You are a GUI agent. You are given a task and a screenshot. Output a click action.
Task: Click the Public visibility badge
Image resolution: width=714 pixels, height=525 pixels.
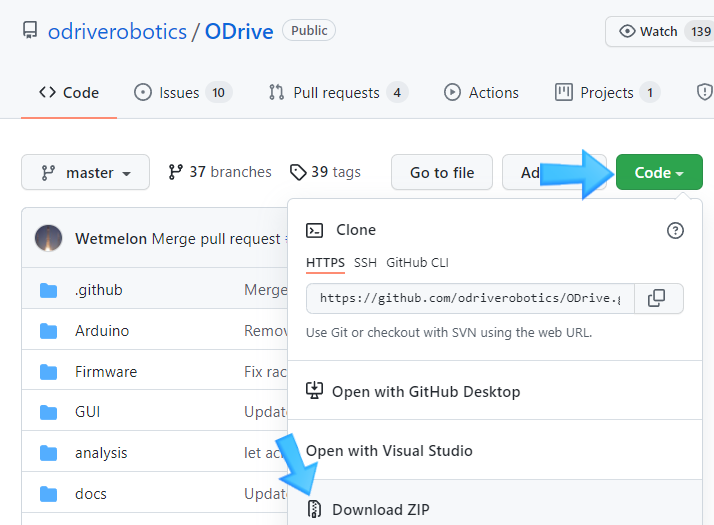[309, 31]
